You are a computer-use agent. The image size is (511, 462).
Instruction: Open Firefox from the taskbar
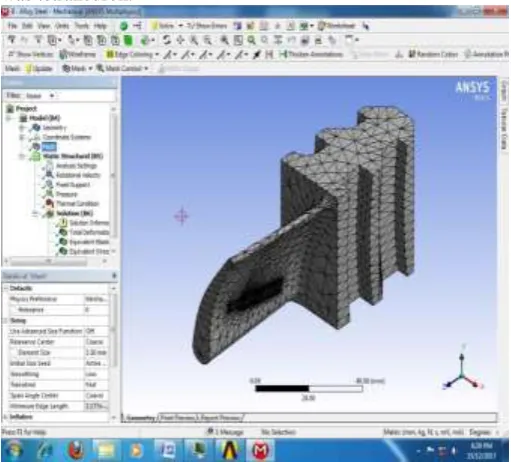point(76,450)
